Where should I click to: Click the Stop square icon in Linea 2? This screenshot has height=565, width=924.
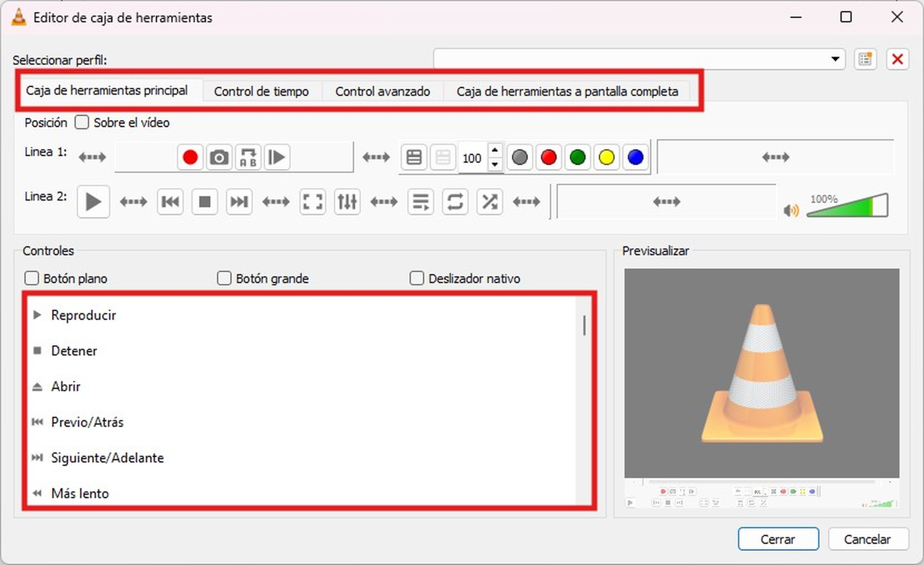pyautogui.click(x=205, y=202)
